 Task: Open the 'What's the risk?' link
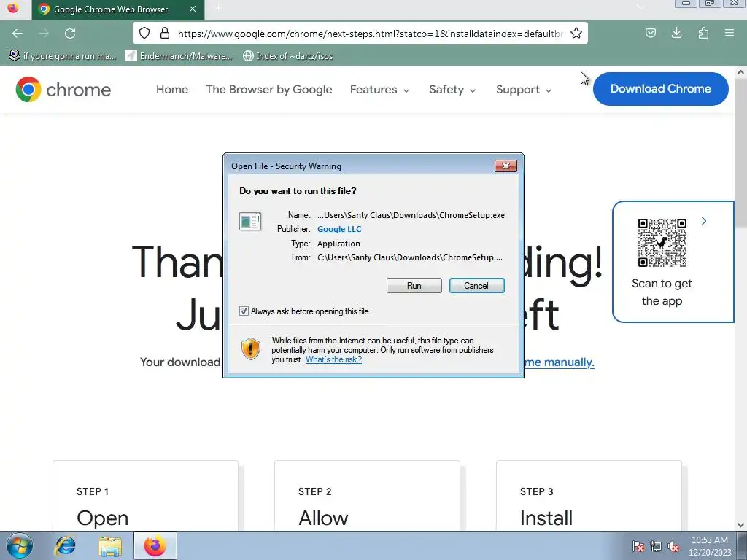333,359
